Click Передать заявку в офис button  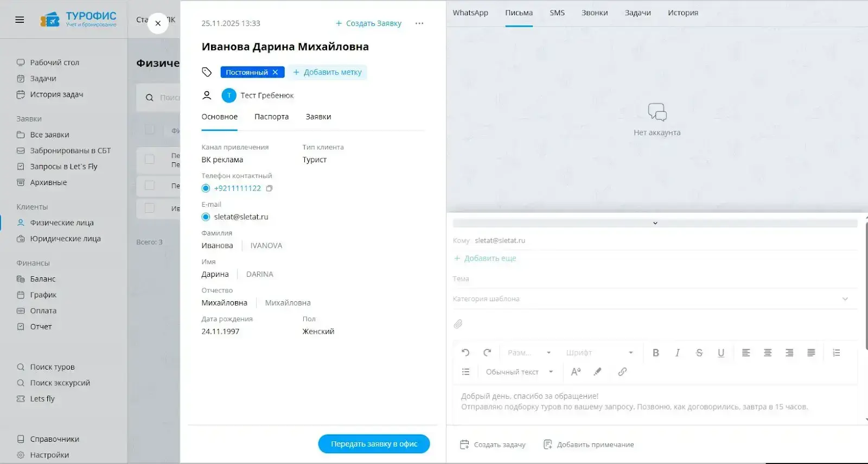pyautogui.click(x=374, y=444)
